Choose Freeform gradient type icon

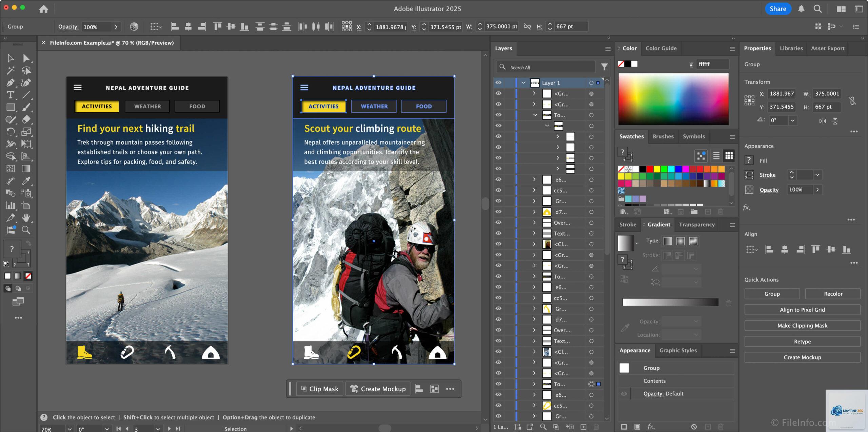693,241
